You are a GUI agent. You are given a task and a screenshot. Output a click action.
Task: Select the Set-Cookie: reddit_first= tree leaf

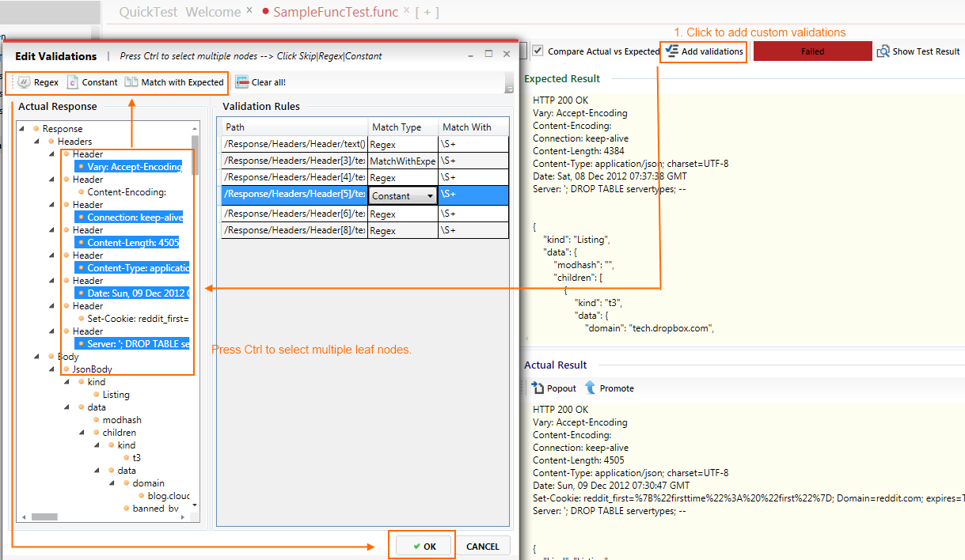click(139, 319)
